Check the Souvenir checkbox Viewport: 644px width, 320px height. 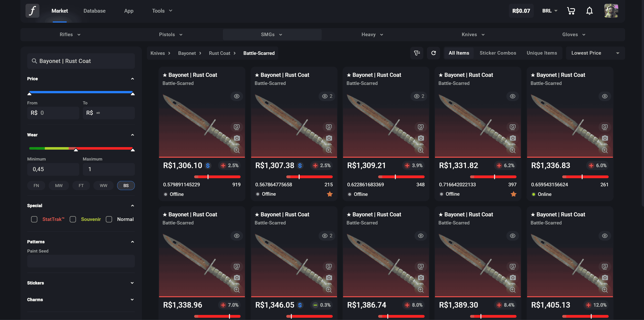click(x=73, y=219)
